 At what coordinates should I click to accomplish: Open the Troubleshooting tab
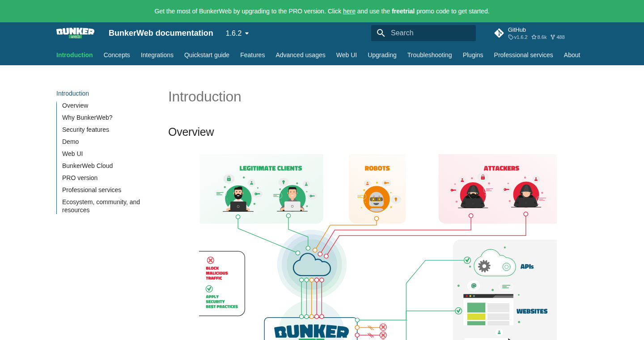pyautogui.click(x=430, y=55)
